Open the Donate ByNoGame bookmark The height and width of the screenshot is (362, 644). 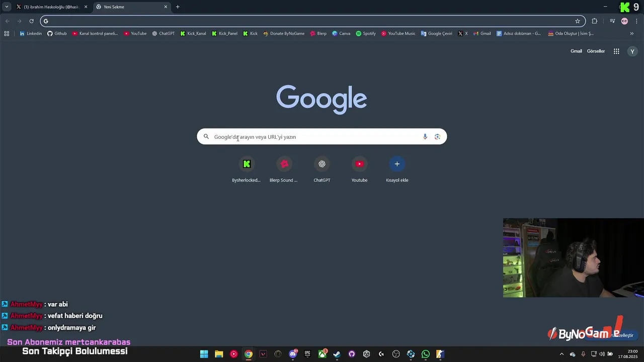point(284,34)
